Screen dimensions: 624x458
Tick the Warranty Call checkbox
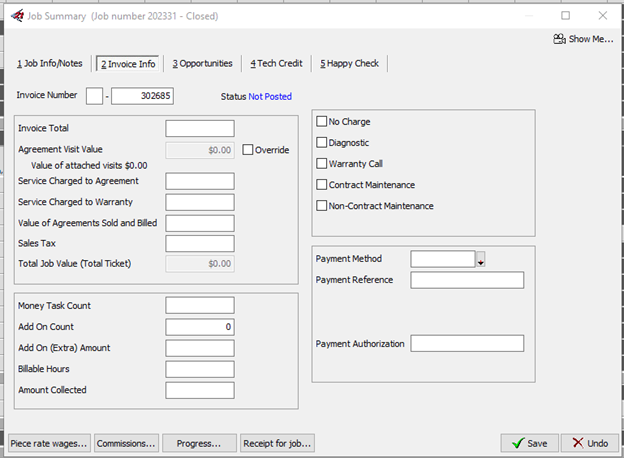(322, 164)
